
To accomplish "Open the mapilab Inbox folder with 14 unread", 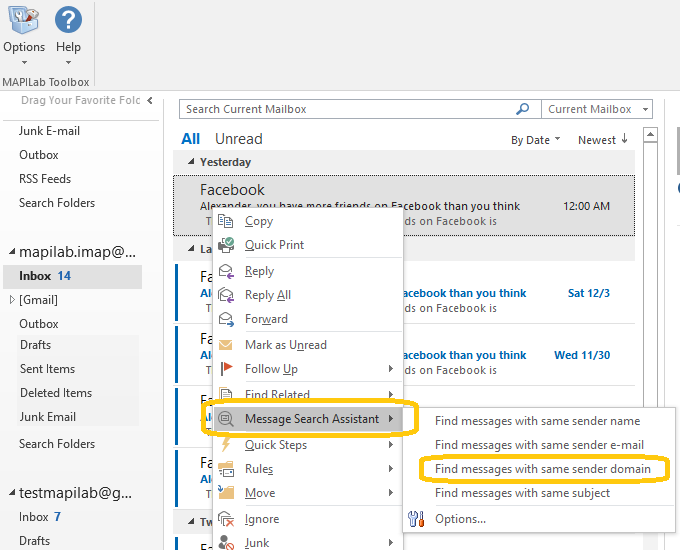I will point(72,276).
